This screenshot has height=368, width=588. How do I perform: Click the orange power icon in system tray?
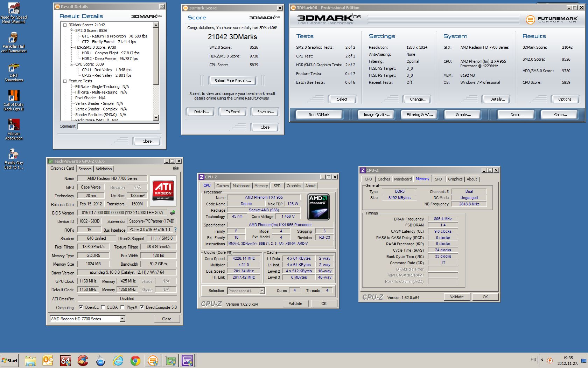tap(550, 360)
